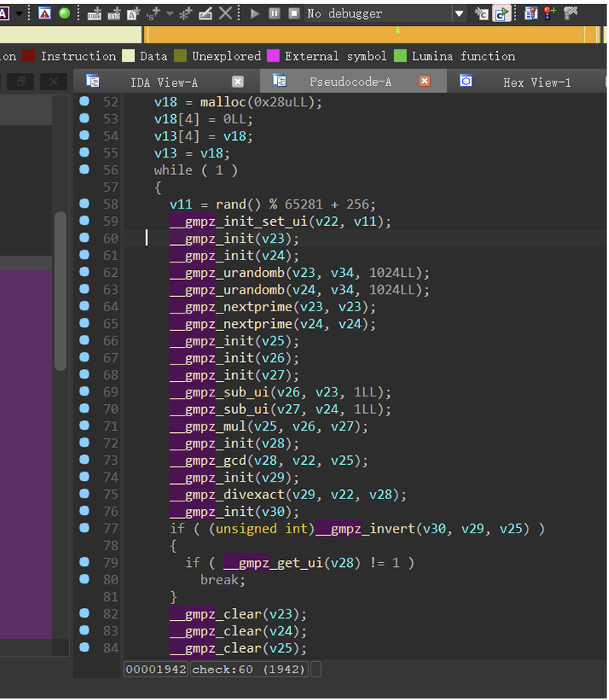This screenshot has width=609, height=700.
Task: Open dropdown arrow beside the first toolbar icon
Action: (x=19, y=14)
